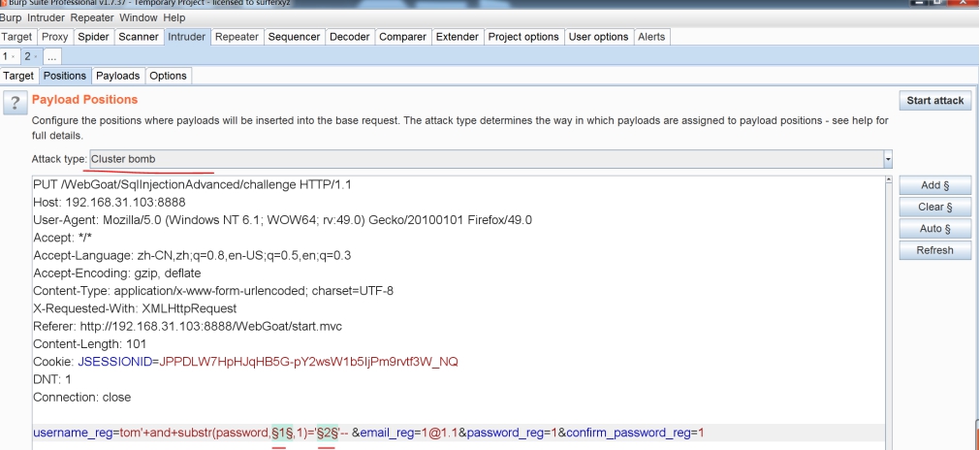
Task: Click the Clear § button
Action: (x=935, y=207)
